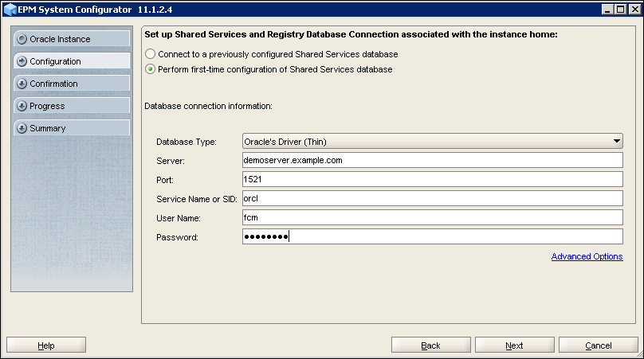The height and width of the screenshot is (359, 644).
Task: Open the Database Type dropdown
Action: click(x=433, y=141)
